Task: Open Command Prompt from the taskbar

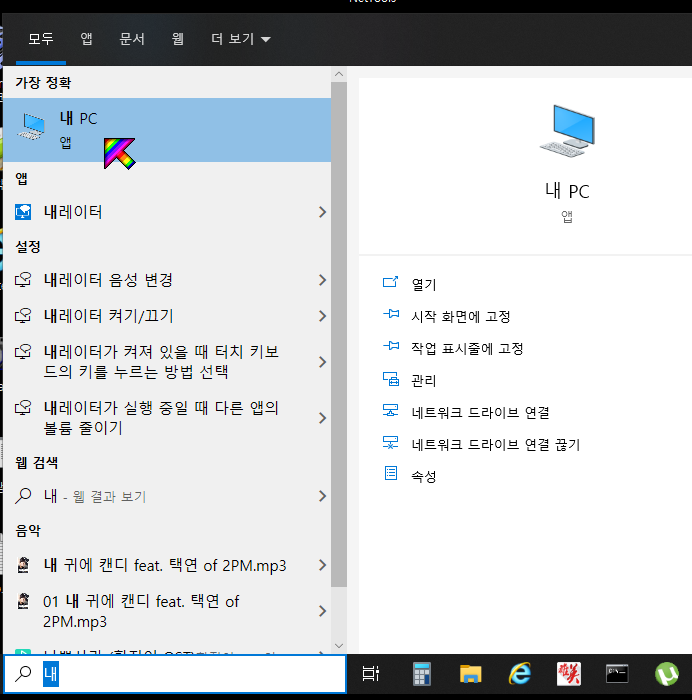Action: [617, 674]
